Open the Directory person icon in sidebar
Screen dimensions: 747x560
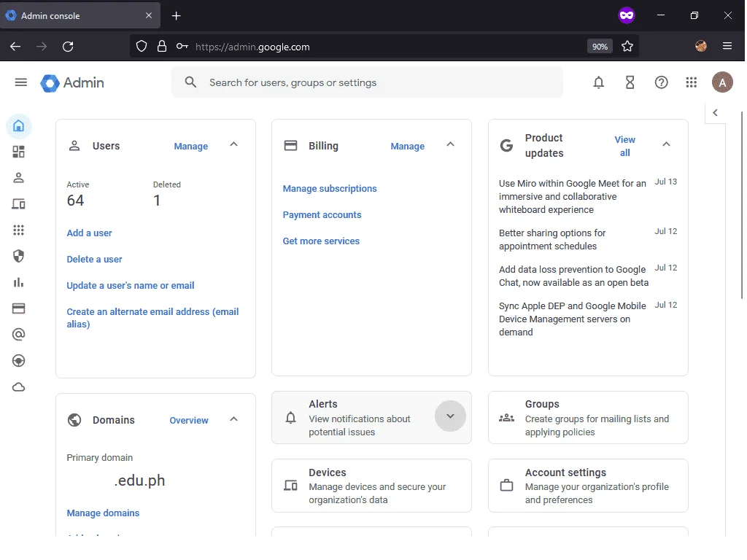point(18,178)
